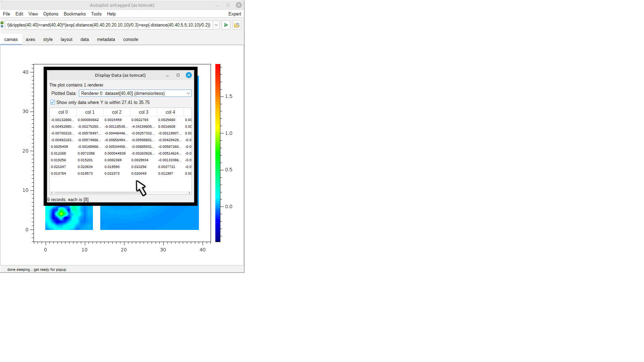Minimize the Display Data dialog
The height and width of the screenshot is (362, 644).
pos(167,75)
